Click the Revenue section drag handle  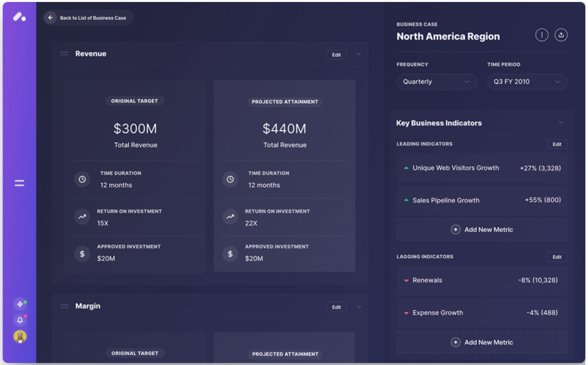[x=64, y=54]
